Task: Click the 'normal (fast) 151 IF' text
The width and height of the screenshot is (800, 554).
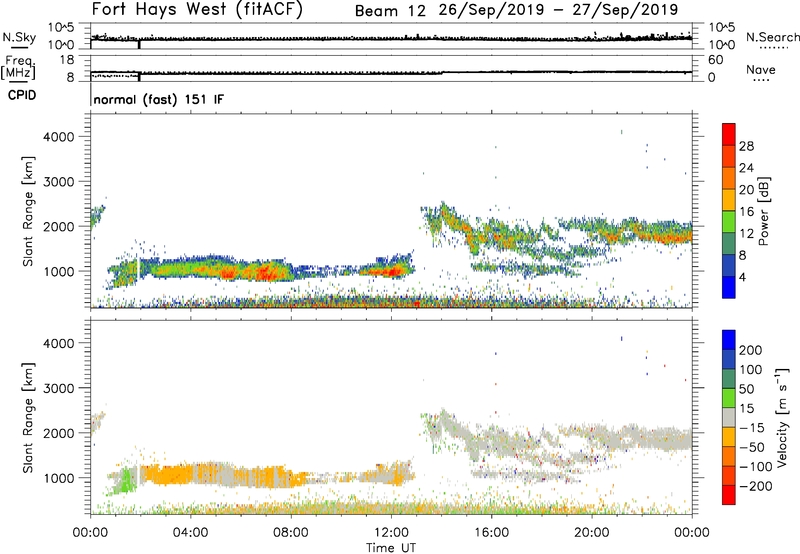Action: [x=159, y=100]
